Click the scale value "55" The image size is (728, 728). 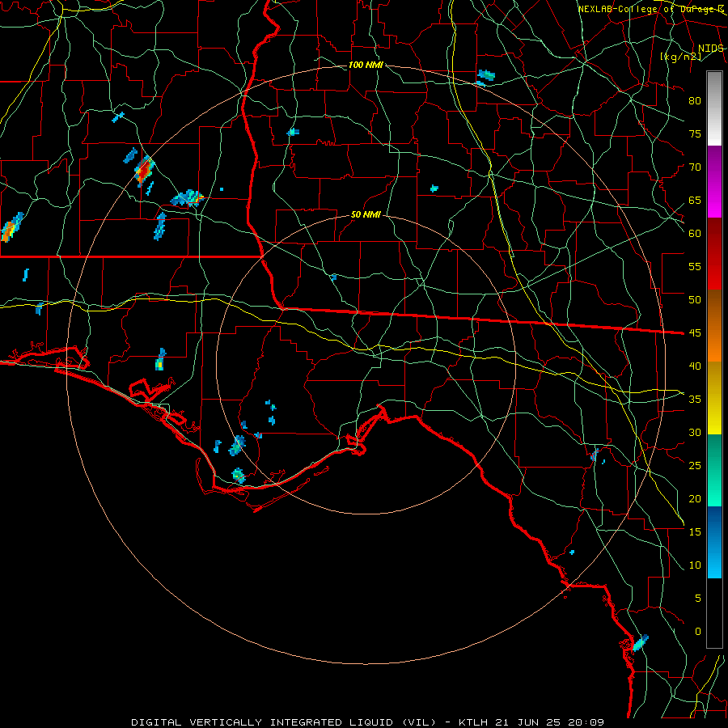coord(695,266)
